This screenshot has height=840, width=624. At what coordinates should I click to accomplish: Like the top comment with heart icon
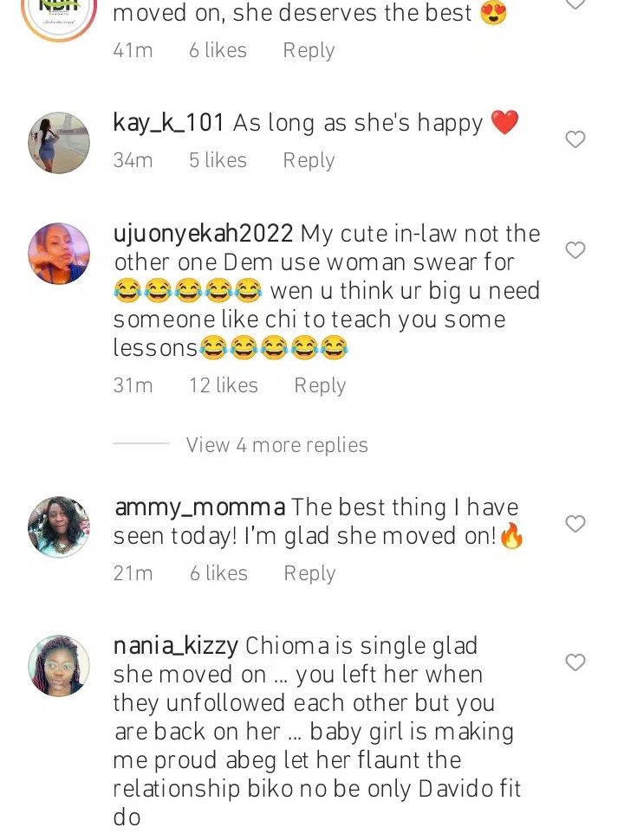[x=575, y=4]
